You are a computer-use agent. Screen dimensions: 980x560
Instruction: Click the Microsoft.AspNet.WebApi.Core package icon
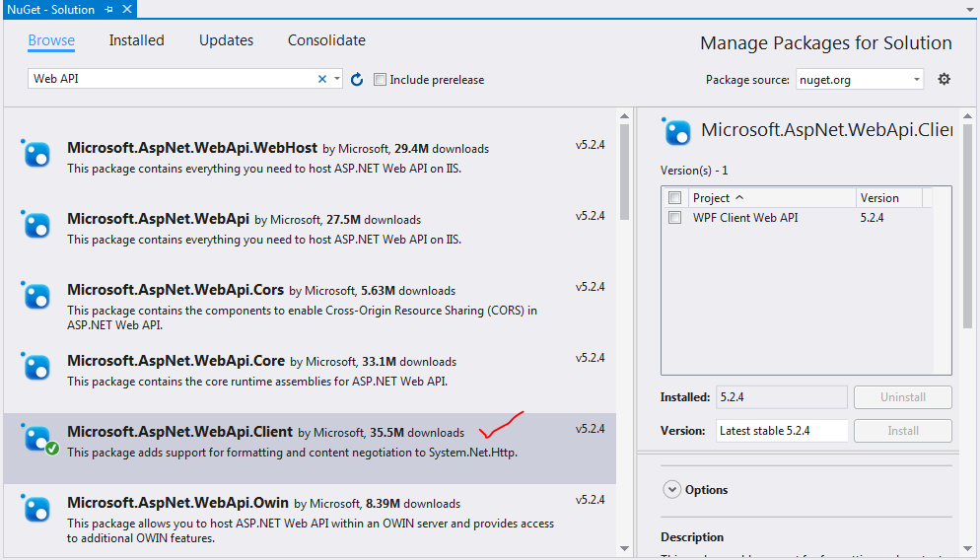(x=36, y=367)
